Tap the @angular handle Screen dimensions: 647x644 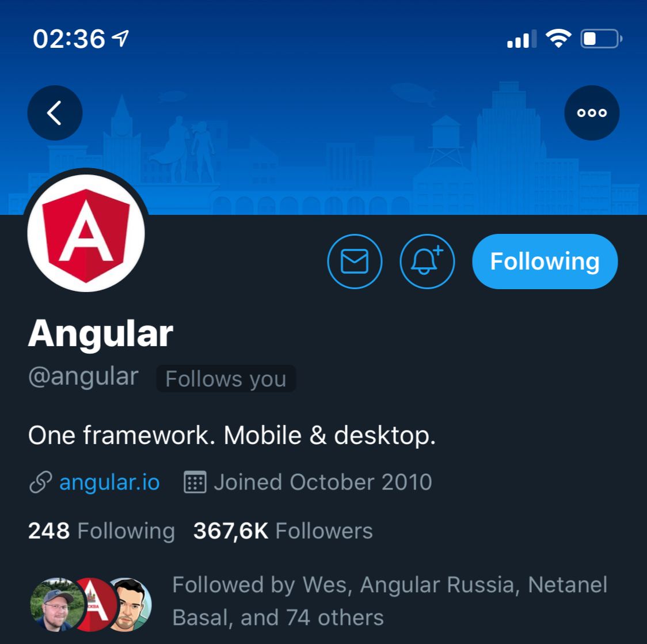click(x=83, y=377)
